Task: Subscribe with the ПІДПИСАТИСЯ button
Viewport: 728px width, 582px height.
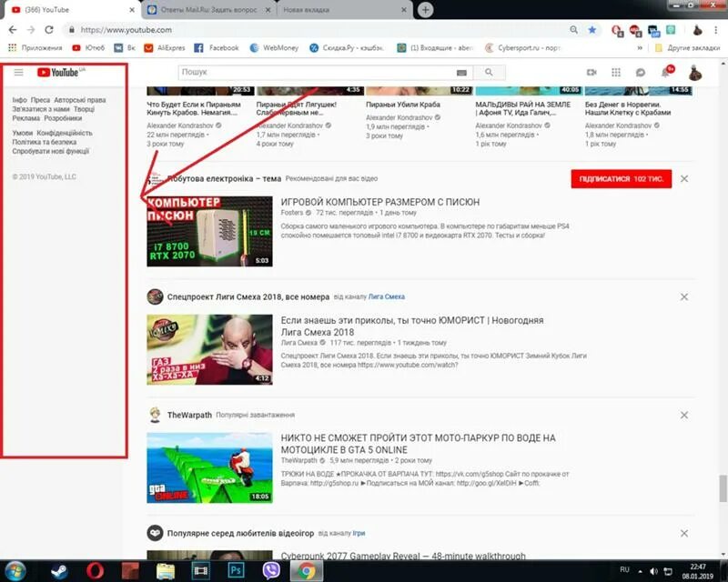Action: [622, 178]
